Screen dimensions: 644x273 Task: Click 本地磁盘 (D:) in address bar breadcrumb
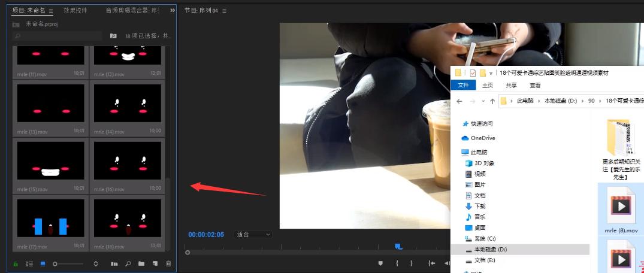click(561, 101)
